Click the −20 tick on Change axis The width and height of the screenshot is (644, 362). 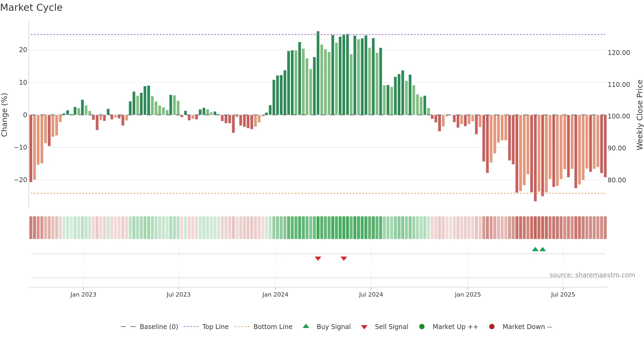click(20, 180)
